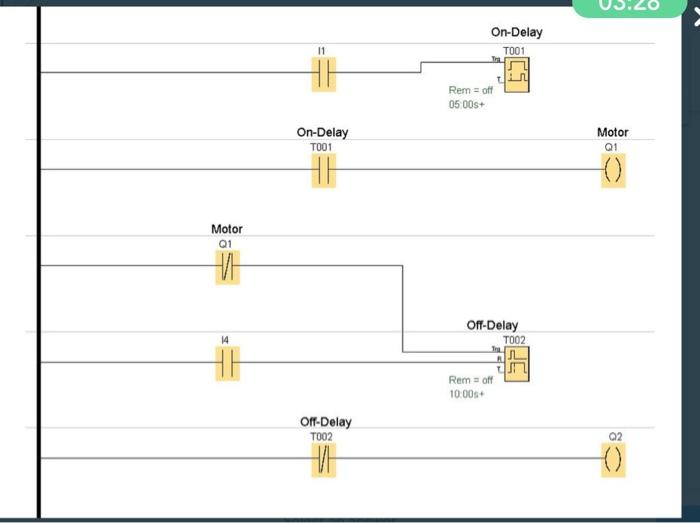Click the Q2 output coil
This screenshot has width=700, height=523.
pyautogui.click(x=613, y=460)
